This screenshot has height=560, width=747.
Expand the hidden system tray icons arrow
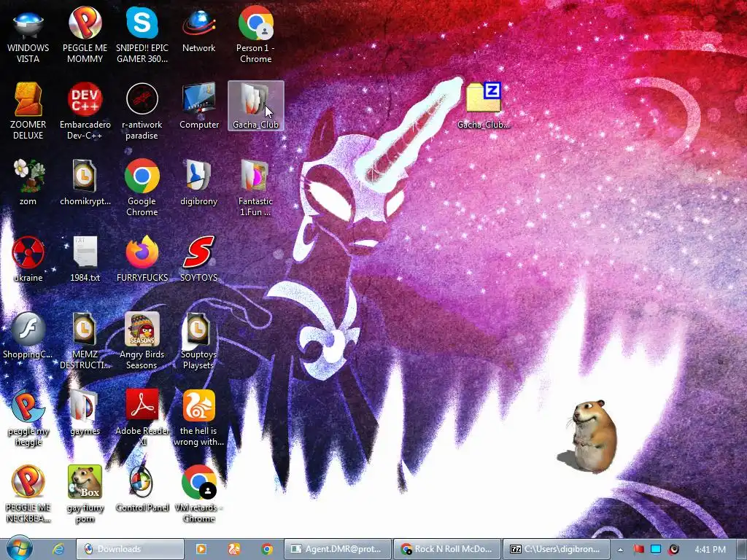pyautogui.click(x=620, y=550)
